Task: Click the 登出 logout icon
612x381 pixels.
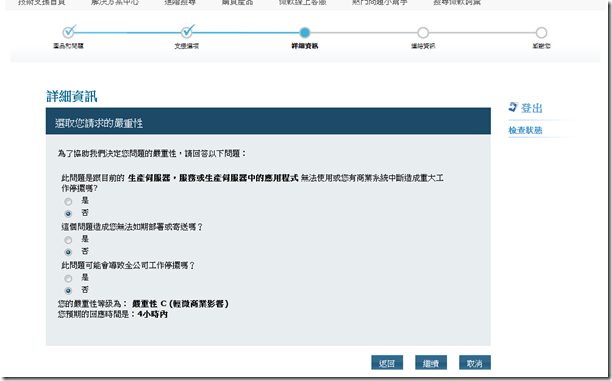Action: point(513,107)
